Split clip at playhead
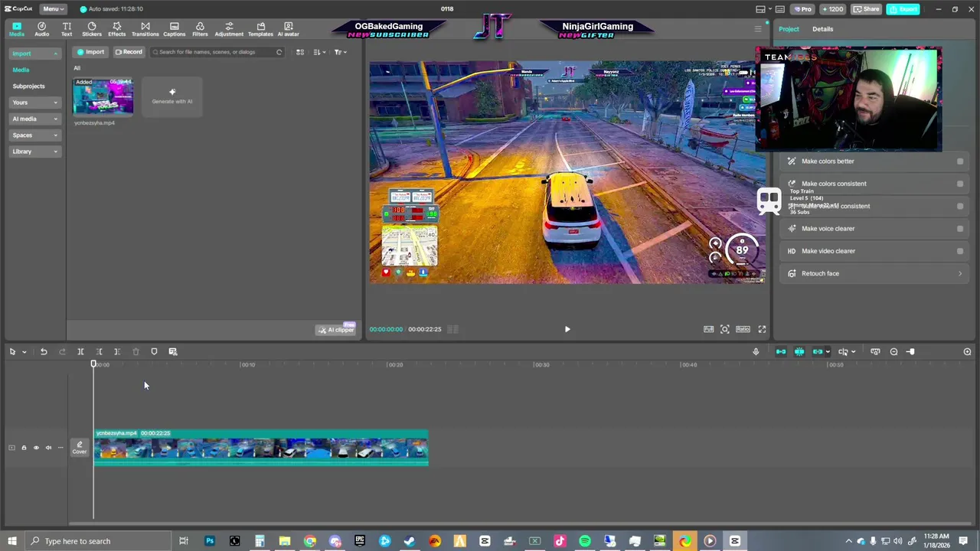Image resolution: width=980 pixels, height=551 pixels. pos(80,351)
